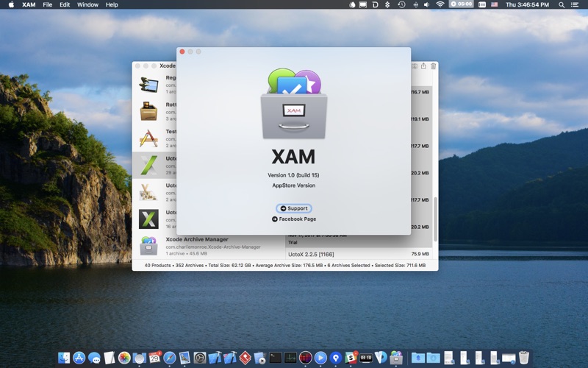Select the black-square X product icon
The width and height of the screenshot is (588, 368).
[x=149, y=219]
